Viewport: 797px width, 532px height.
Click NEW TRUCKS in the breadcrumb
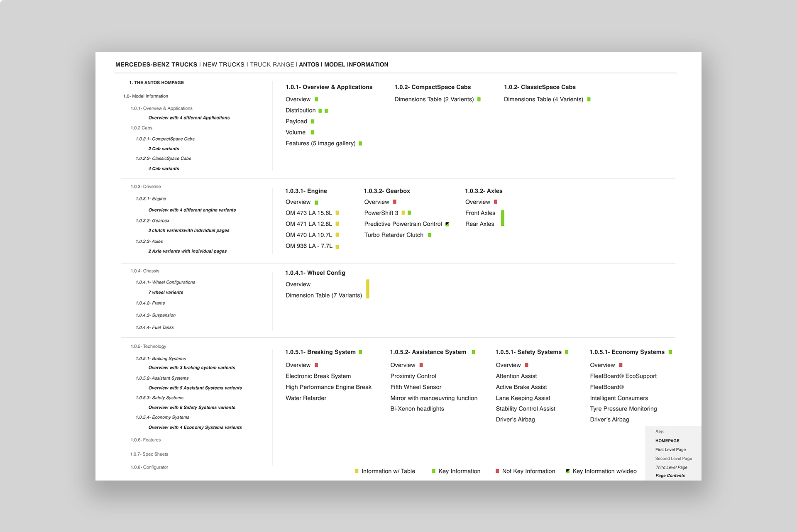pyautogui.click(x=223, y=65)
